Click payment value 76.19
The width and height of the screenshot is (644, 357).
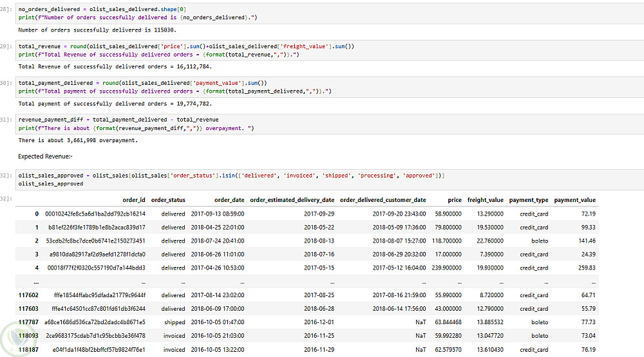coord(588,350)
